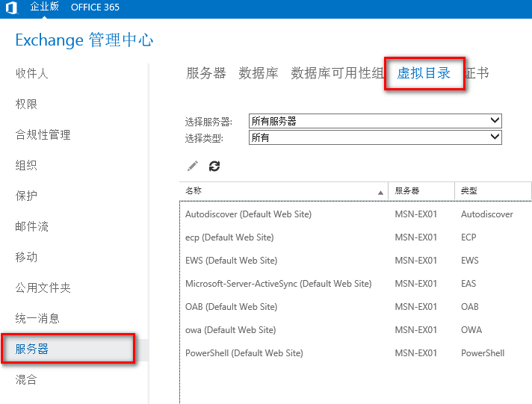This screenshot has width=532, height=404.
Task: Open the 证书 tab
Action: (x=477, y=73)
